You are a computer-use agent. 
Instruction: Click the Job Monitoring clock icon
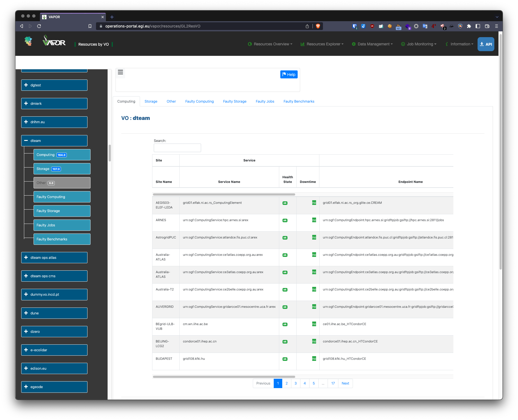403,44
